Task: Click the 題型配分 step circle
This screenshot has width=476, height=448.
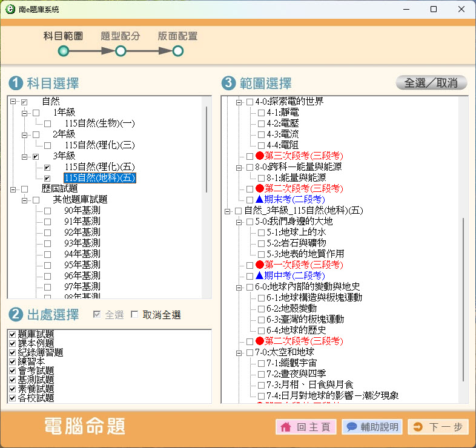Action: click(x=121, y=51)
